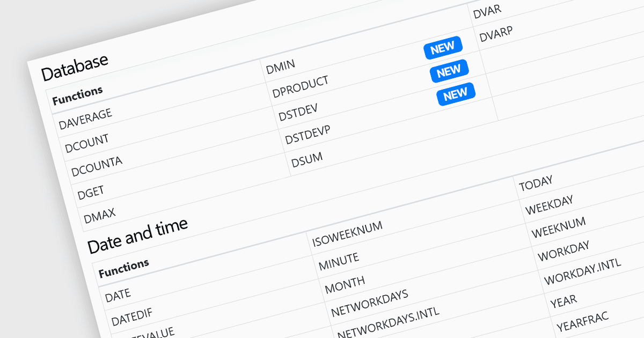Pick the NETWORKDAYS.INTL function cell
This screenshot has width=644, height=338.
[x=388, y=323]
